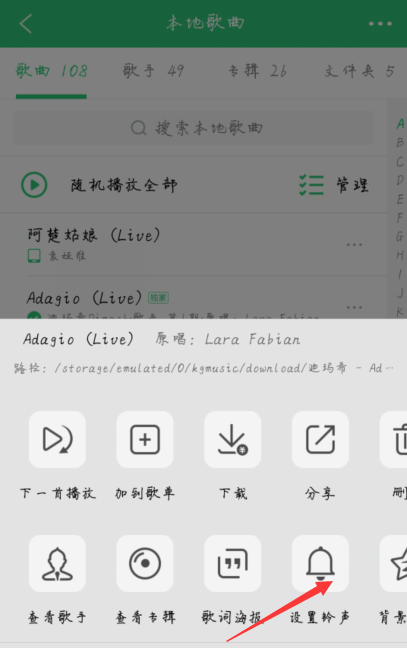This screenshot has height=648, width=407.
Task: Click the 管理 manage button
Action: pyautogui.click(x=334, y=185)
